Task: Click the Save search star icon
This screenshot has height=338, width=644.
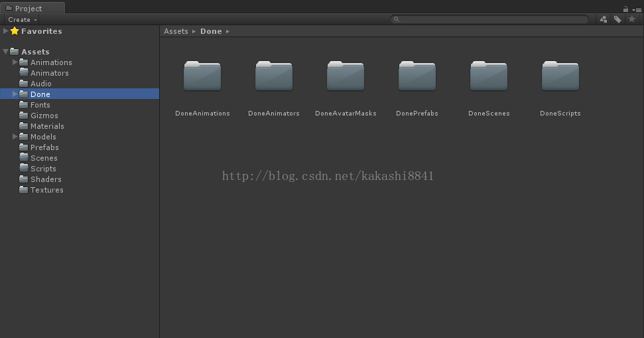Action: [x=631, y=19]
